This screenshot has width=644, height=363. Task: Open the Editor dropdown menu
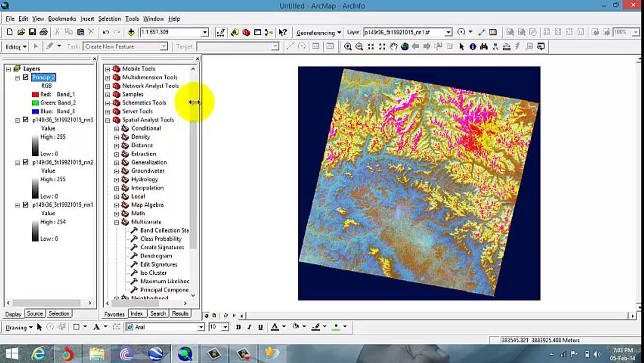tap(16, 47)
